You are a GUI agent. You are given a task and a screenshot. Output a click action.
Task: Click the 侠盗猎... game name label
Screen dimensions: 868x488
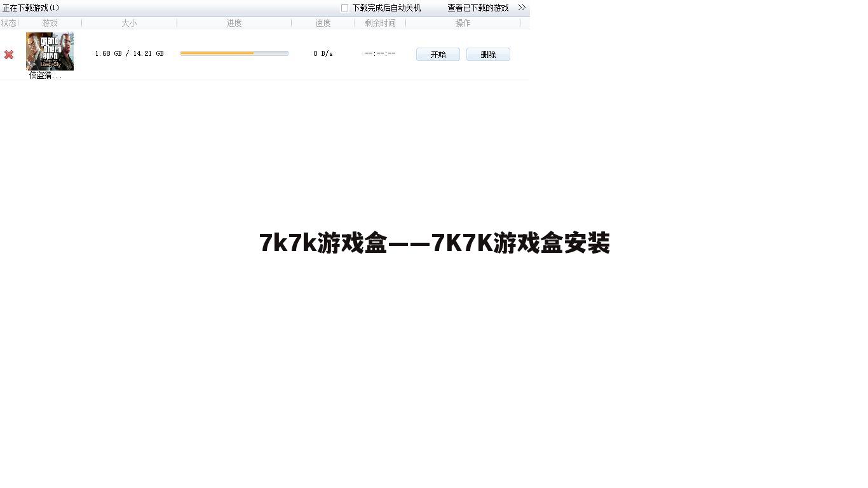point(46,75)
